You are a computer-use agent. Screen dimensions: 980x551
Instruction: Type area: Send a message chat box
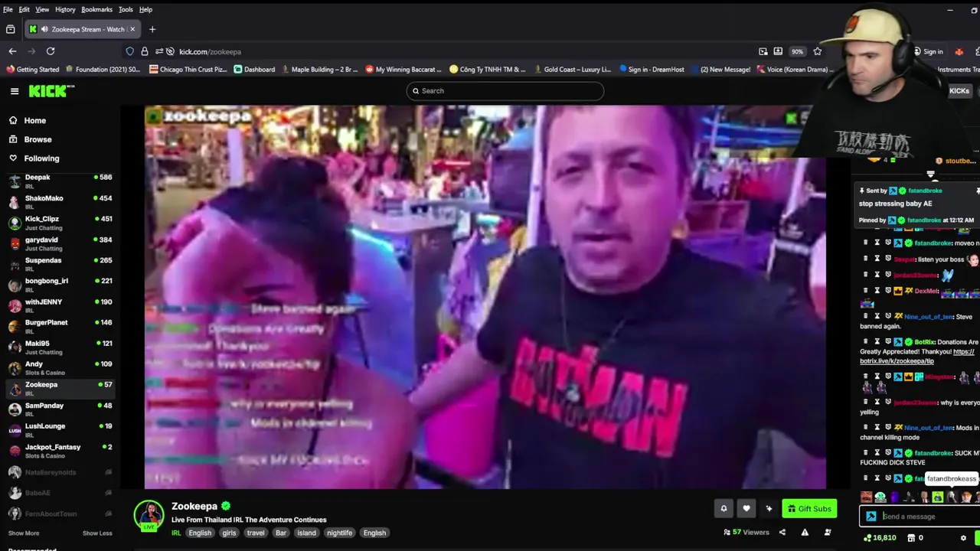pos(919,516)
